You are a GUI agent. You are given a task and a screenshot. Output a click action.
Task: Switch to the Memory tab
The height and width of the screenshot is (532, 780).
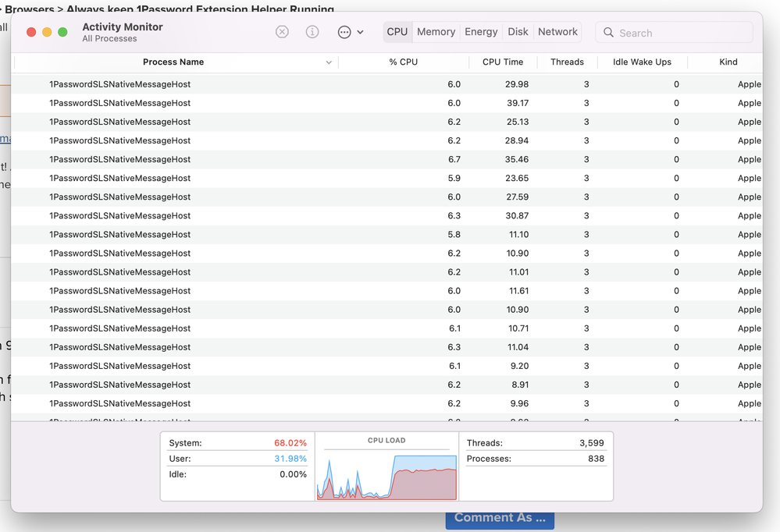[436, 32]
